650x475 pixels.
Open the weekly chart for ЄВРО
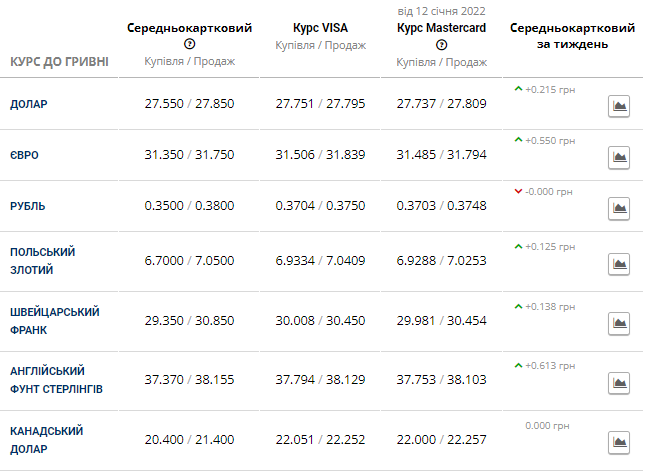point(619,158)
